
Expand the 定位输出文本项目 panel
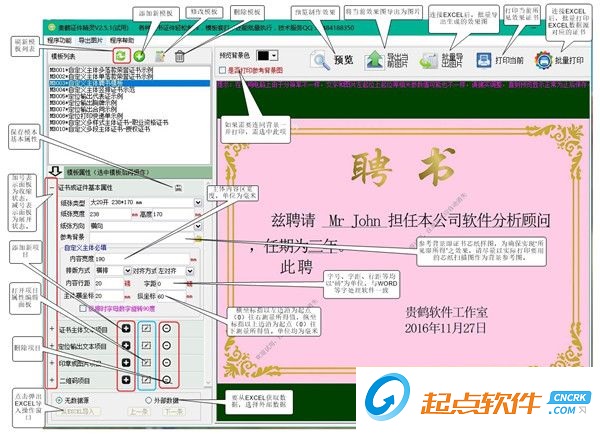[52, 346]
